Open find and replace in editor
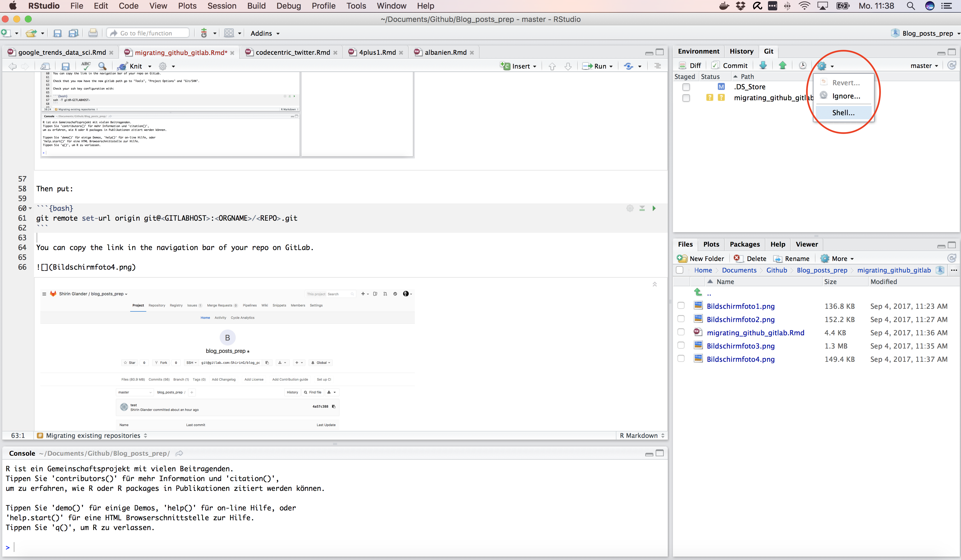 (102, 66)
